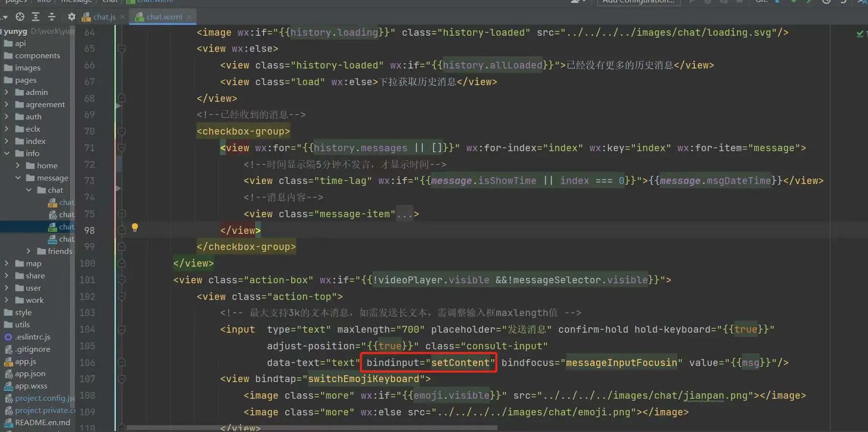Viewport: 868px width, 432px height.
Task: Expand the work folder
Action: 6,300
